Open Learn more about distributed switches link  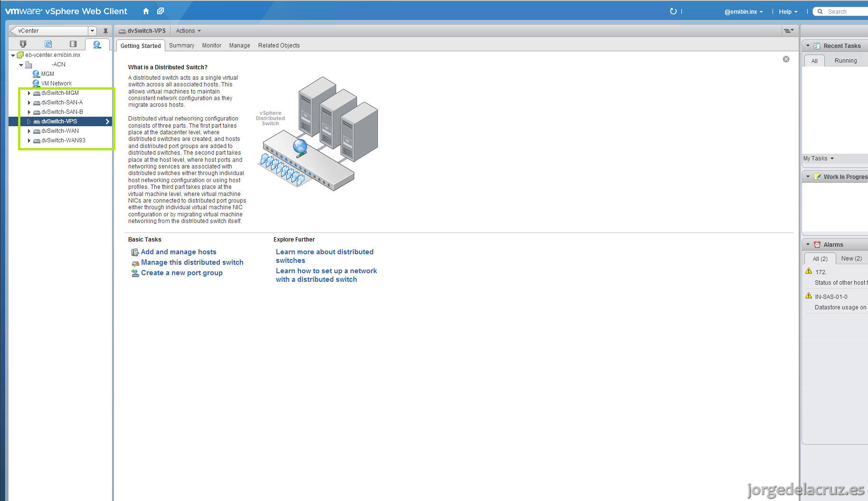[325, 256]
